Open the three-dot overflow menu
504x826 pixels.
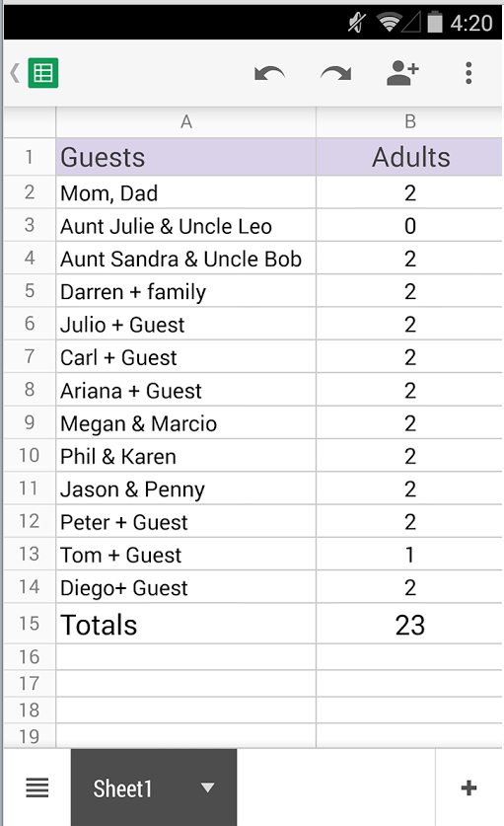[x=468, y=73]
